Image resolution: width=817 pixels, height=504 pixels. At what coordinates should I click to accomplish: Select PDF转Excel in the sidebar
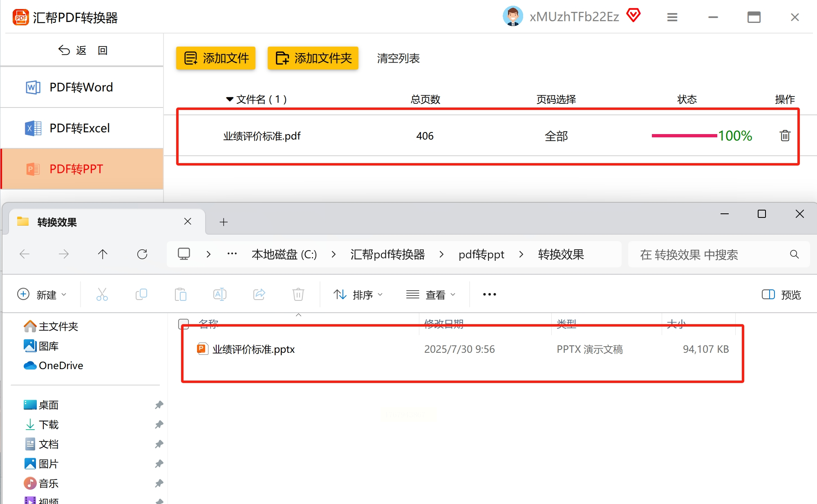click(x=79, y=128)
